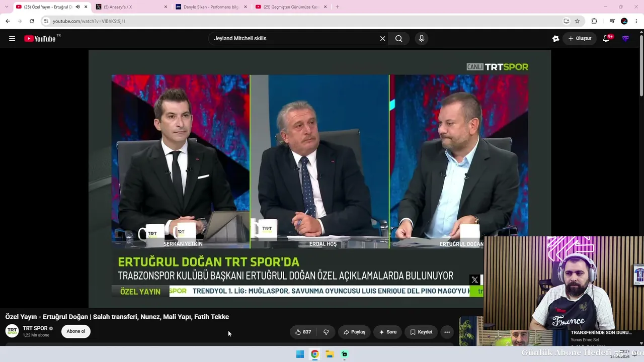Close the Danylo Sikan tab

click(x=246, y=7)
